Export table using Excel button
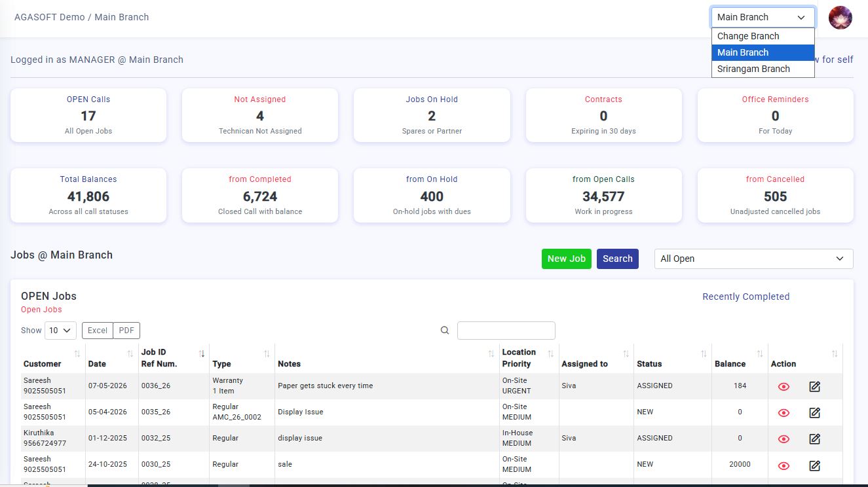This screenshot has height=487, width=868. click(x=98, y=331)
